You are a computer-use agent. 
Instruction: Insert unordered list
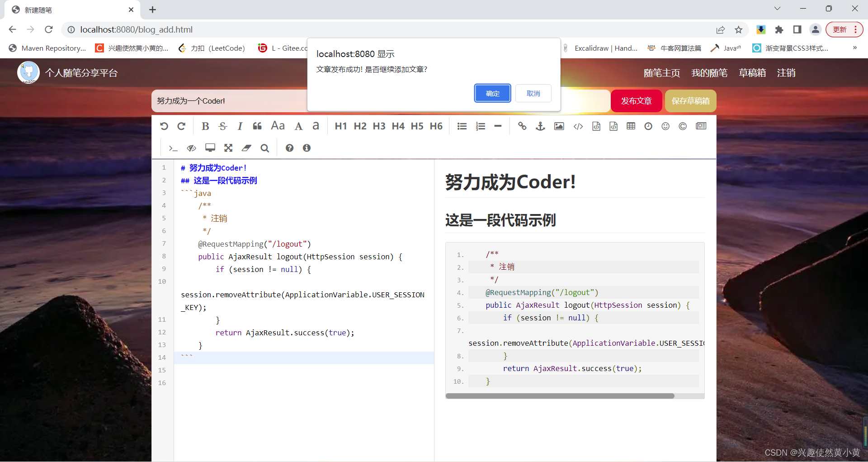pyautogui.click(x=462, y=126)
